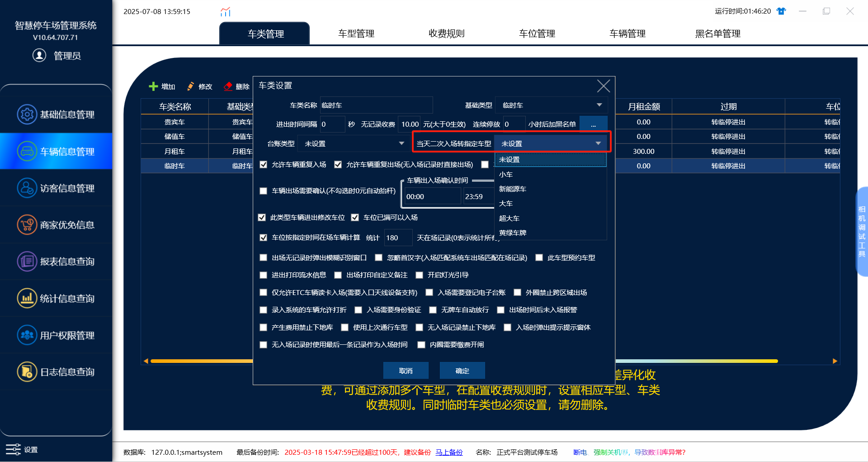Viewport: 868px width, 462px height.
Task: Click the 设置 sliders icon
Action: click(13, 449)
